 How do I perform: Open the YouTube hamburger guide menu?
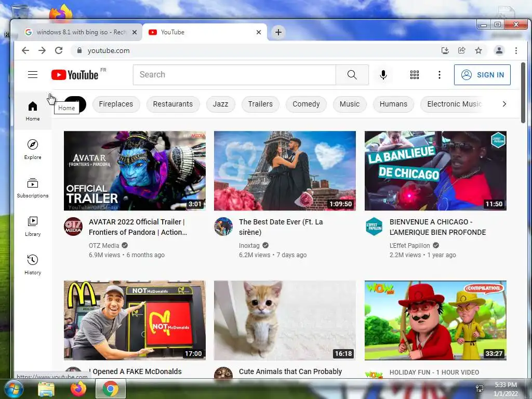point(33,75)
